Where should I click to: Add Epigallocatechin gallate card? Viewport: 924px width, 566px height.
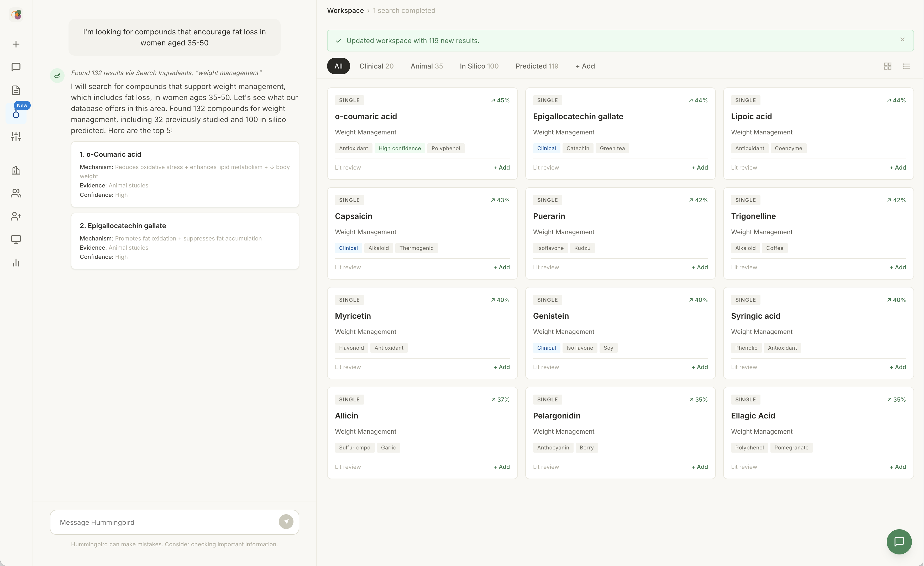(699, 168)
